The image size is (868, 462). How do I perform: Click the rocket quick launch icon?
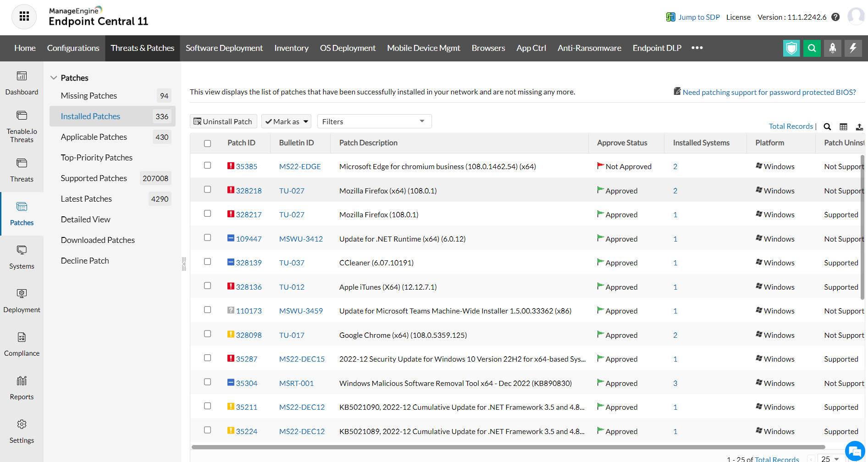(833, 48)
